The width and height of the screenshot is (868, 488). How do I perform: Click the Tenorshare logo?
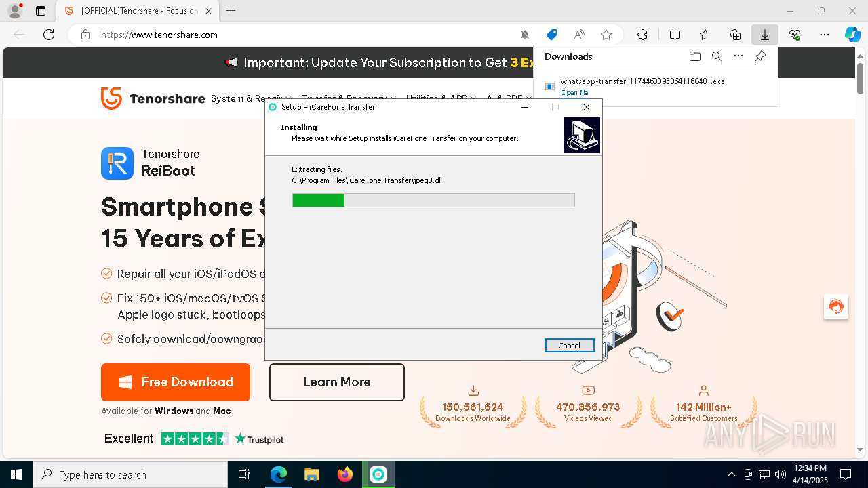153,98
